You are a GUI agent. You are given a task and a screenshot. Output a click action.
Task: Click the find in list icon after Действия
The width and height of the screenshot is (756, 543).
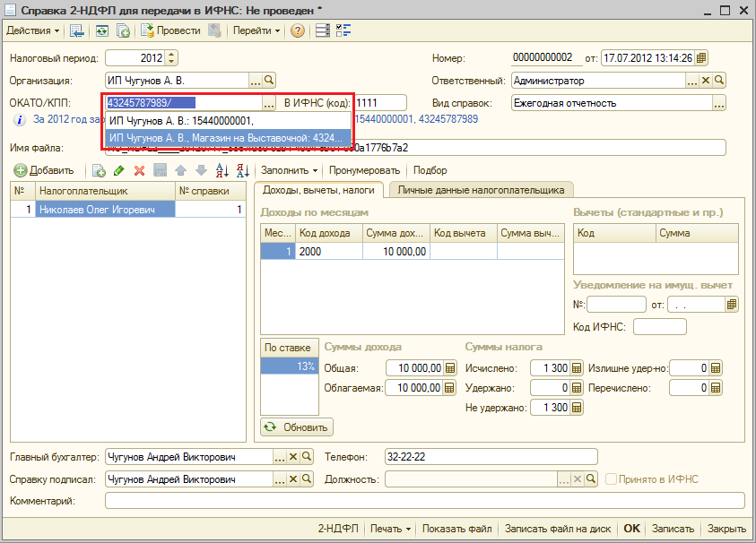point(76,31)
